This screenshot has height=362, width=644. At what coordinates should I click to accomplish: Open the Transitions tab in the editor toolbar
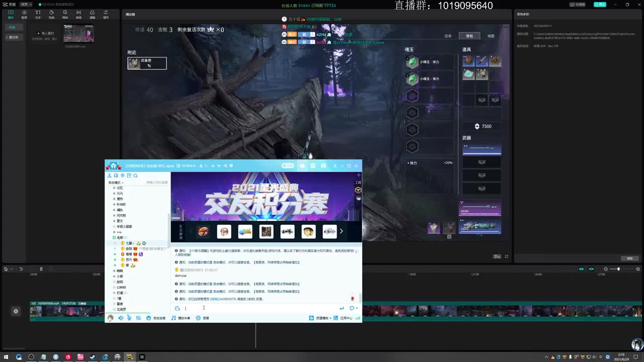(78, 14)
